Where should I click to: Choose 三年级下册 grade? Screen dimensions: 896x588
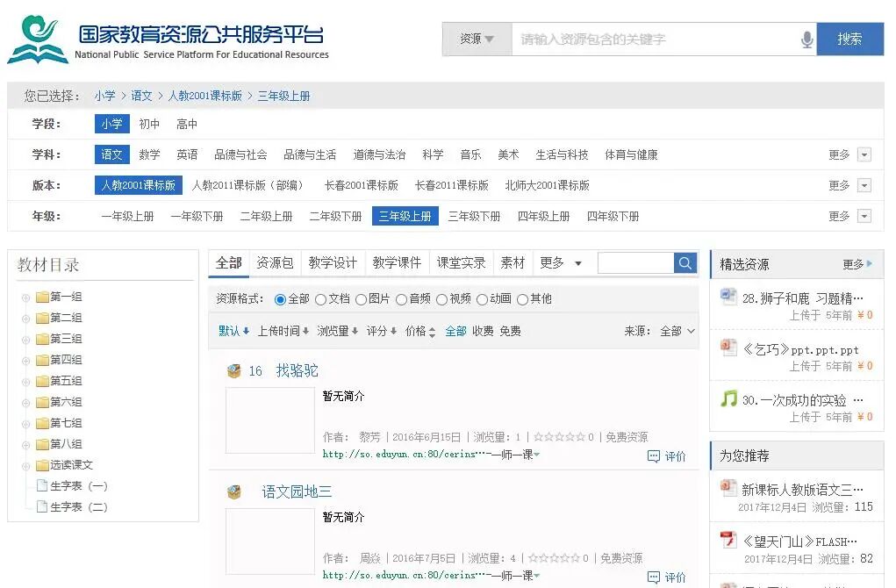[x=474, y=217]
